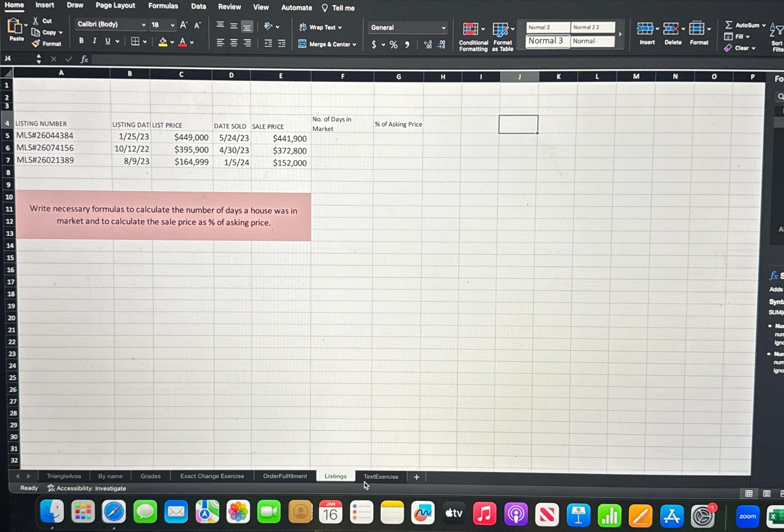Click the Format Painter brush icon

pyautogui.click(x=36, y=44)
